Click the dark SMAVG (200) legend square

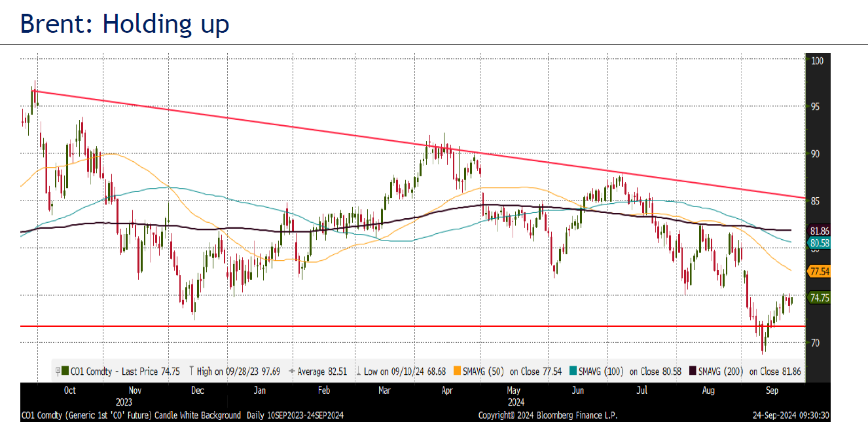(692, 372)
